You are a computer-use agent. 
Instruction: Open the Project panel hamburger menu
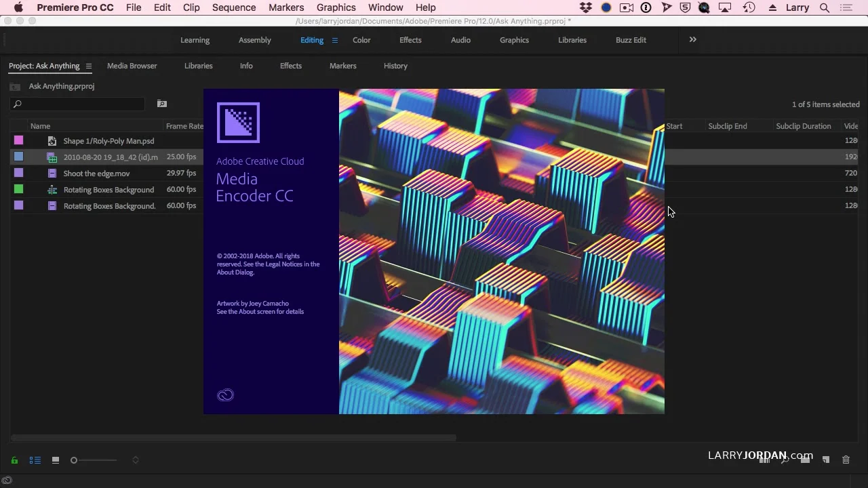tap(88, 66)
